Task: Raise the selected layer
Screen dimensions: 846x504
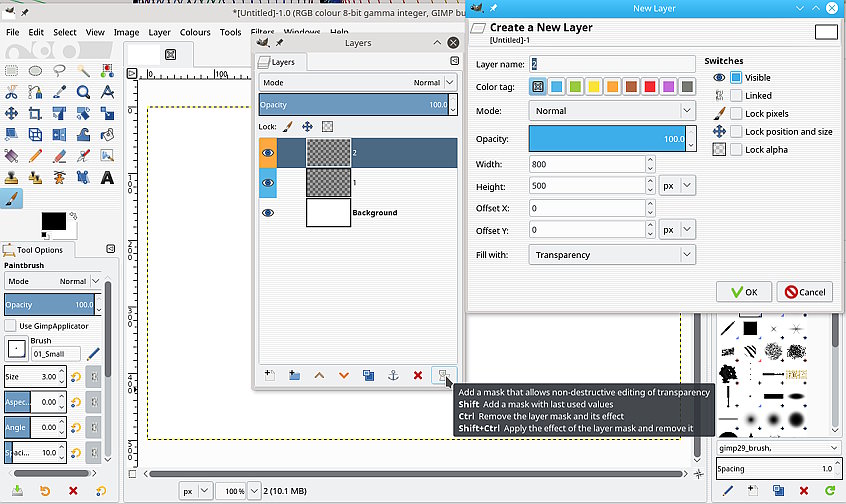Action: pos(319,375)
